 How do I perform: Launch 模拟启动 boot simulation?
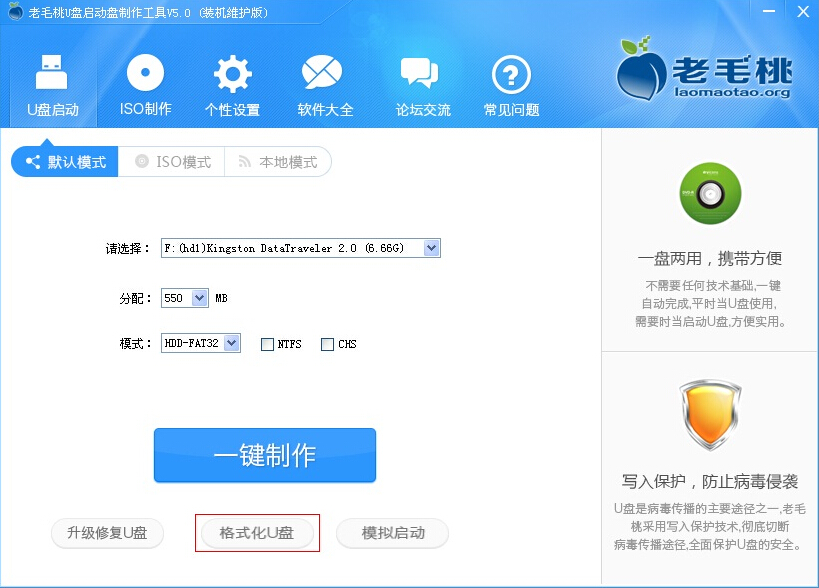pyautogui.click(x=391, y=534)
